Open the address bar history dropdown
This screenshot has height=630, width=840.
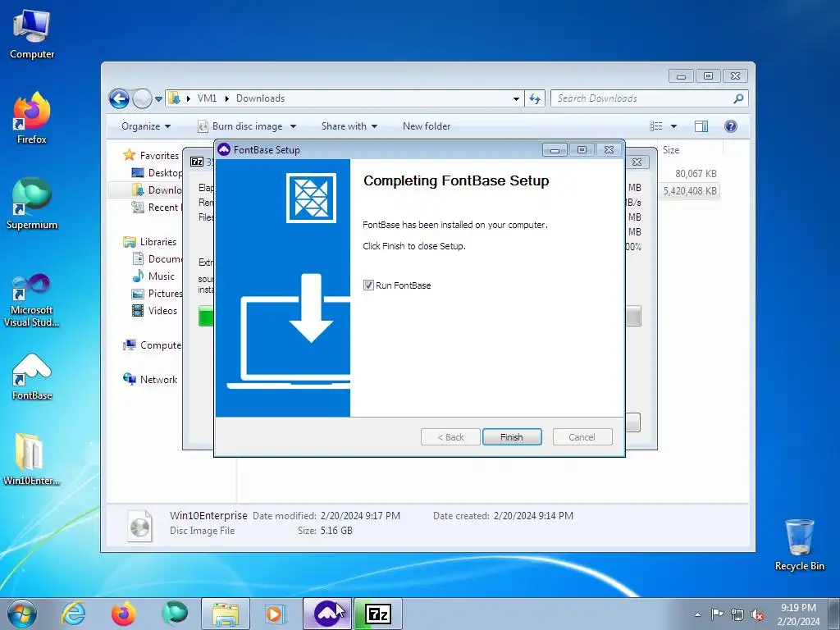tap(516, 98)
